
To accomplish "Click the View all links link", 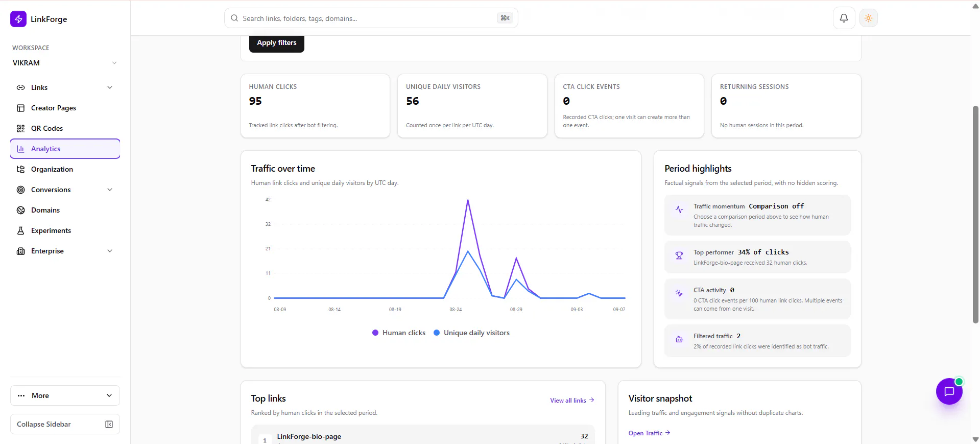I will pyautogui.click(x=572, y=401).
